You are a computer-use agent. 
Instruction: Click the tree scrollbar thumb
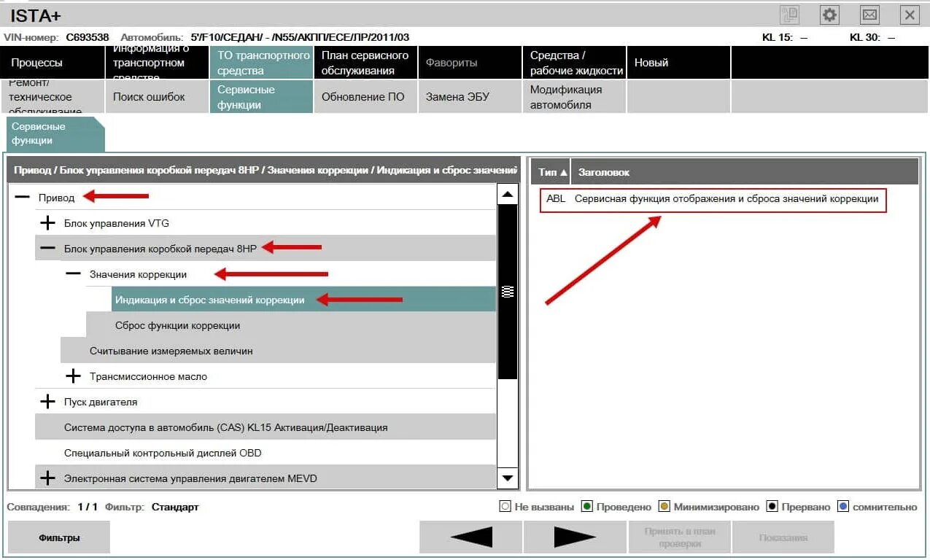pyautogui.click(x=508, y=292)
